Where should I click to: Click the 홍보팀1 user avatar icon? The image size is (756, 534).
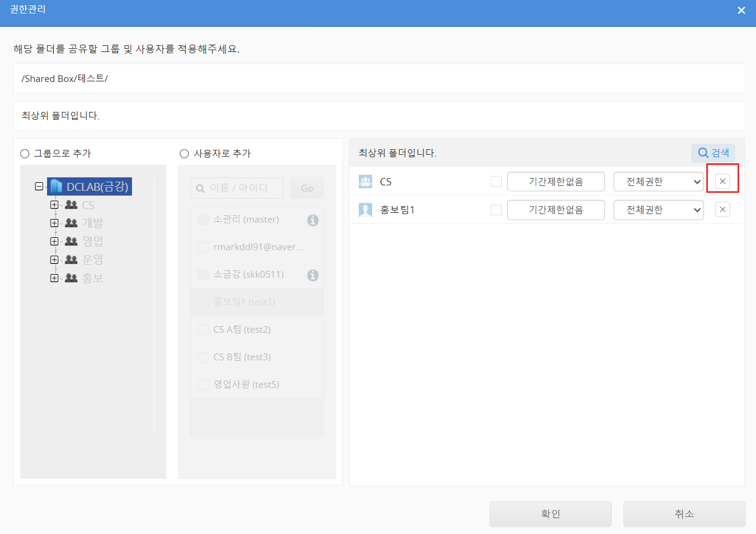(x=365, y=210)
